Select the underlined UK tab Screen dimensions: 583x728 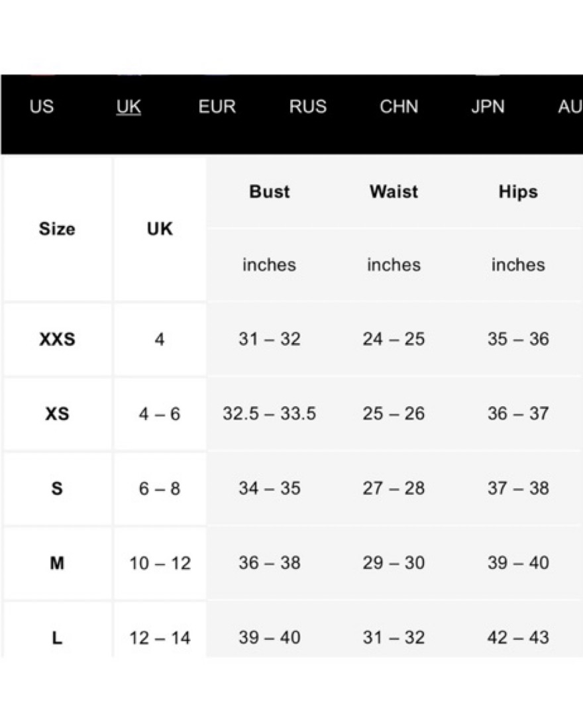click(x=129, y=107)
